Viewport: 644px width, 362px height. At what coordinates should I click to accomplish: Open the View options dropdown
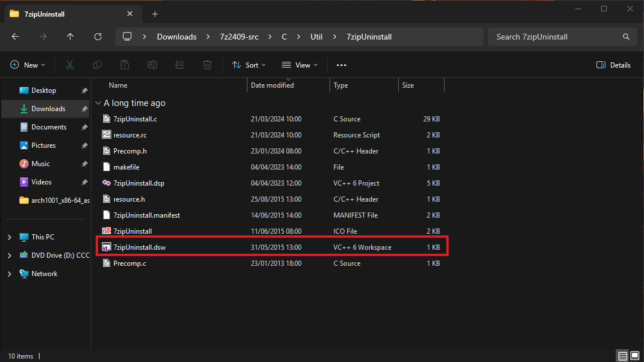pyautogui.click(x=299, y=65)
